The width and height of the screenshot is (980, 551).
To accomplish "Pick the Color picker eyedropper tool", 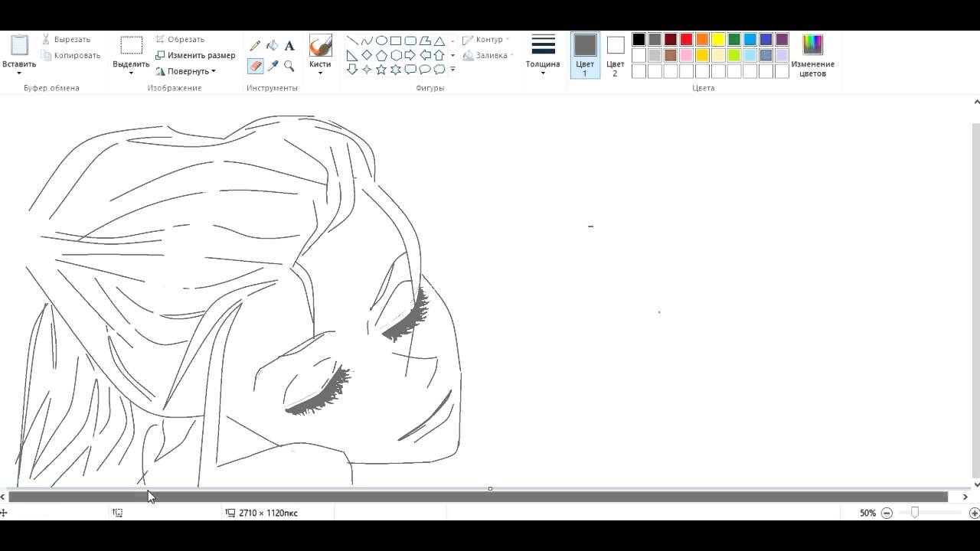I will coord(273,67).
